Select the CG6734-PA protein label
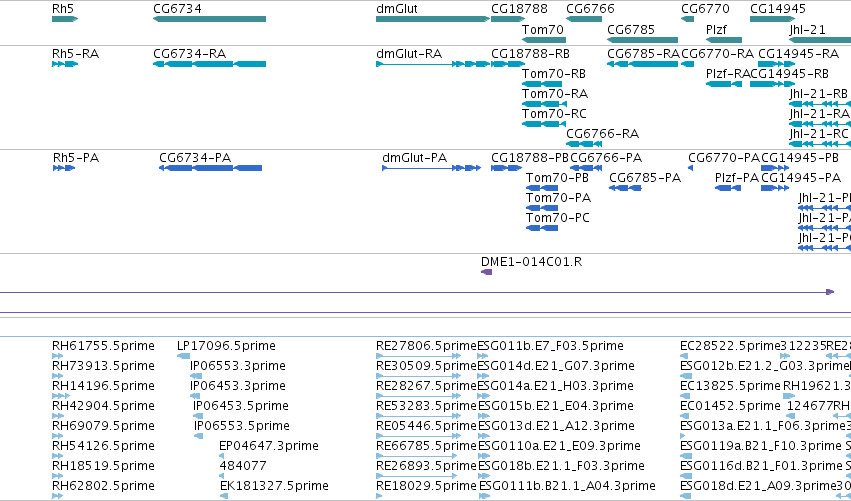 (195, 158)
